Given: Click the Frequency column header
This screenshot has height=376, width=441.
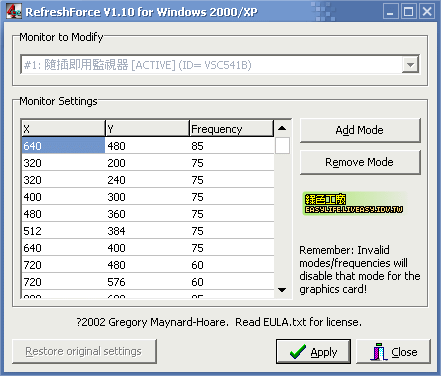Looking at the screenshot, I should click(x=232, y=129).
